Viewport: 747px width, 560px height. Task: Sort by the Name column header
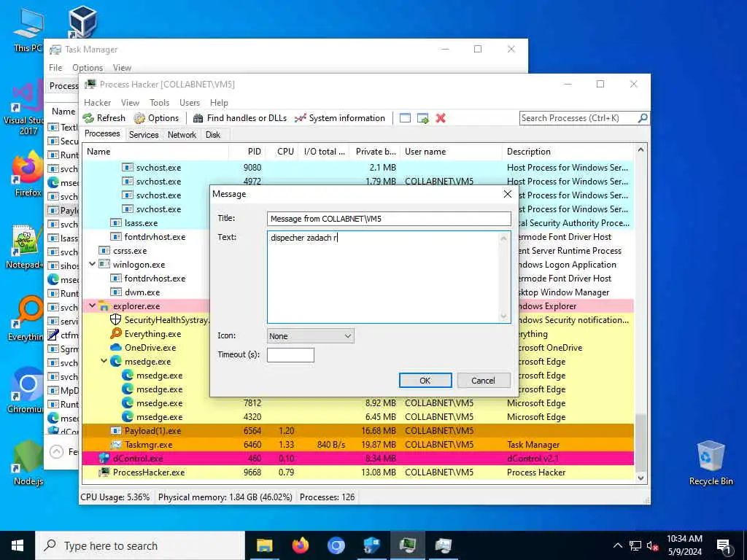pos(155,152)
